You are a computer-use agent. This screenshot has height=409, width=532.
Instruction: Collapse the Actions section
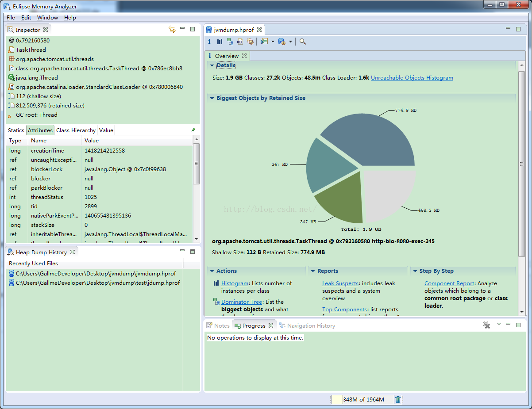click(212, 271)
